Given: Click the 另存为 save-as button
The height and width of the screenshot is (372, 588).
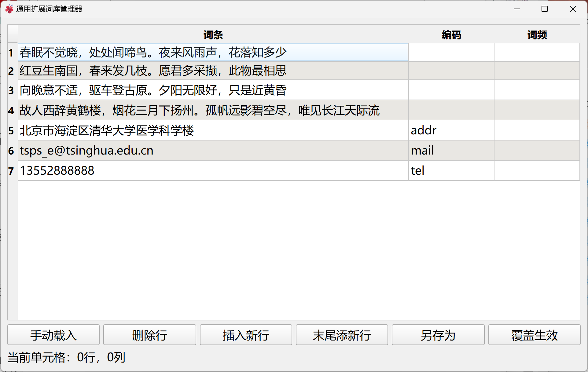Looking at the screenshot, I should [x=438, y=335].
